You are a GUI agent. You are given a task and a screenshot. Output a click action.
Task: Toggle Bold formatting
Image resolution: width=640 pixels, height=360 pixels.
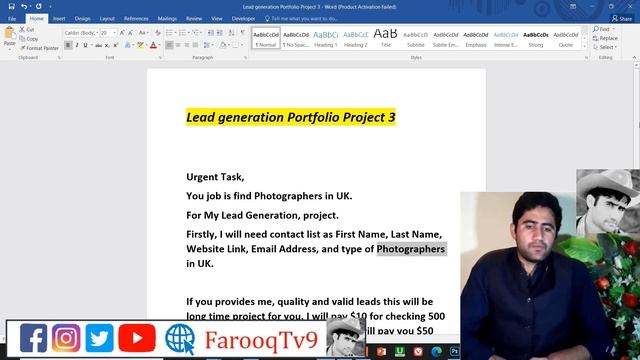click(68, 45)
